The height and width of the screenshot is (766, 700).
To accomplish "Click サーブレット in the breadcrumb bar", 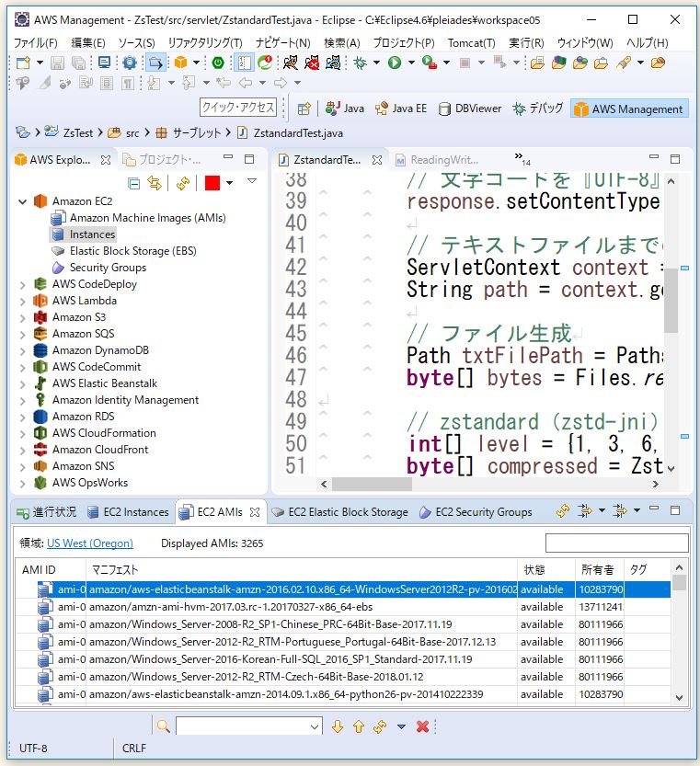I will [x=197, y=132].
